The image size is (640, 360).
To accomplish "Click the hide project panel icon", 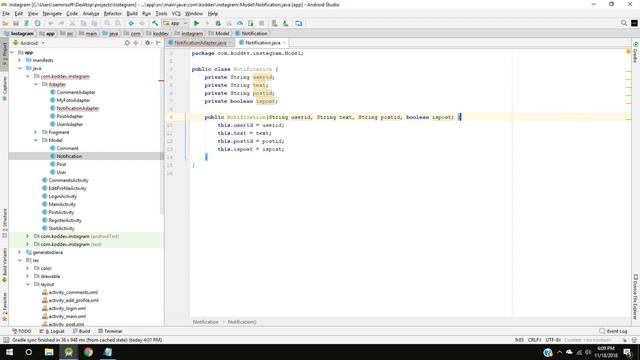I will point(158,43).
